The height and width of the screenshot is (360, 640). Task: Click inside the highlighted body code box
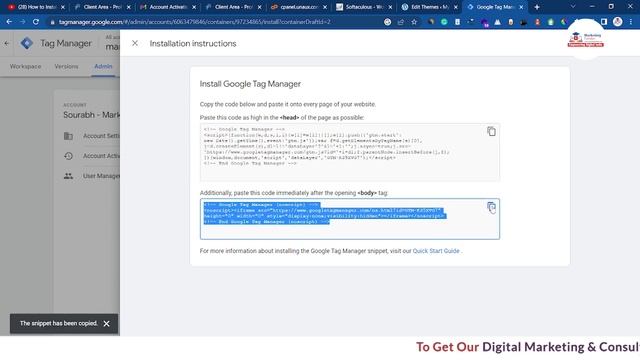coord(350,219)
